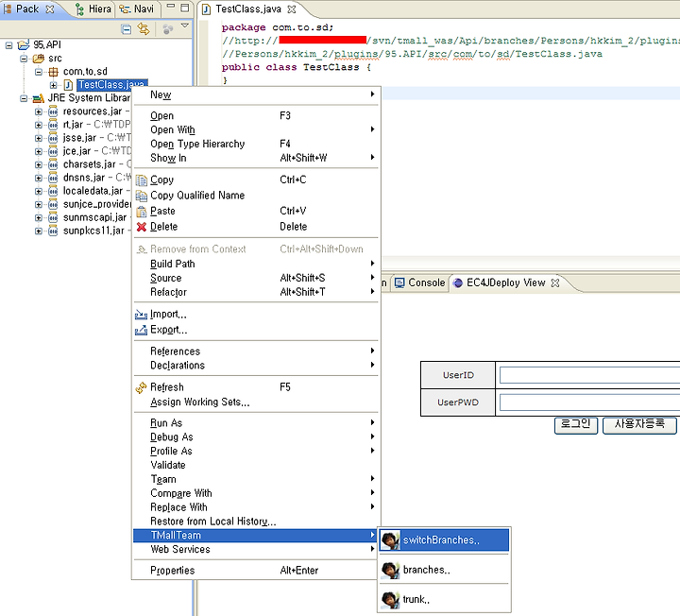Image resolution: width=680 pixels, height=616 pixels.
Task: Click the 로그인 login button
Action: point(576,425)
